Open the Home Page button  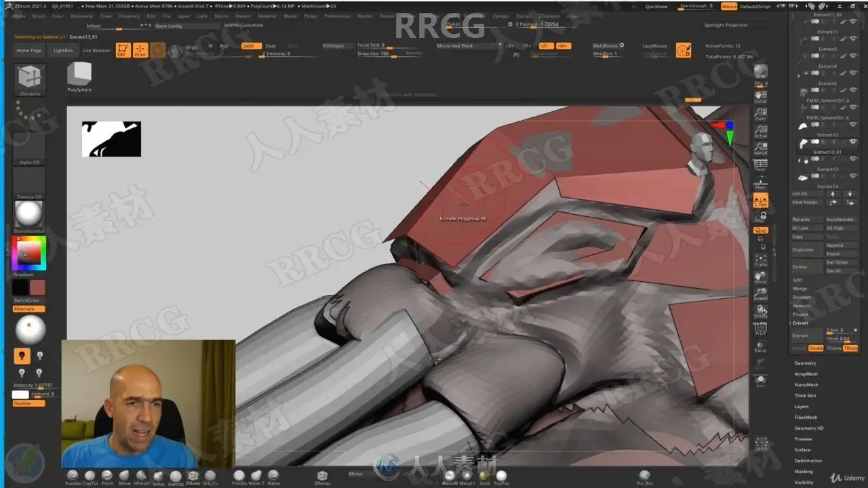click(x=29, y=50)
